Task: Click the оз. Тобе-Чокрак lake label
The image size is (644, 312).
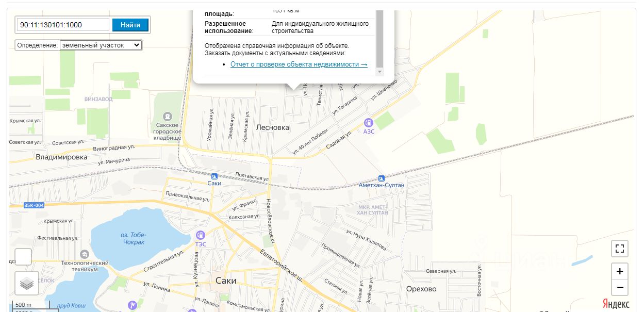Action: tap(133, 238)
